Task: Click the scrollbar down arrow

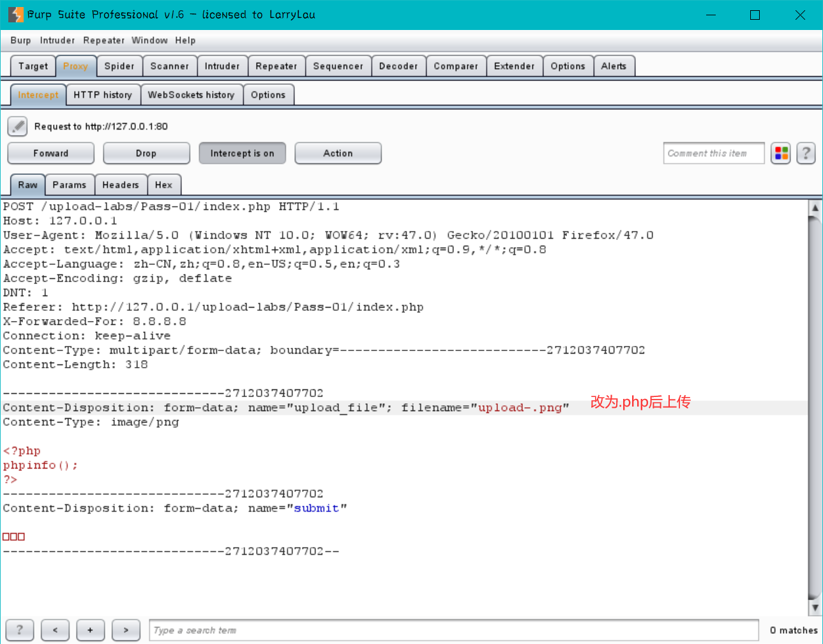Action: (815, 608)
